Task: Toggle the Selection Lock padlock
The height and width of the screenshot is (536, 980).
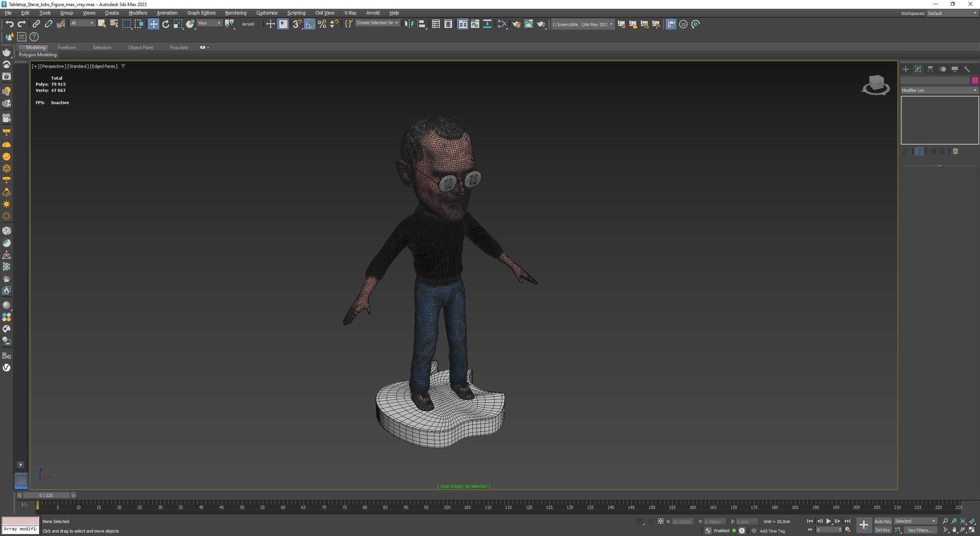Action: point(650,521)
